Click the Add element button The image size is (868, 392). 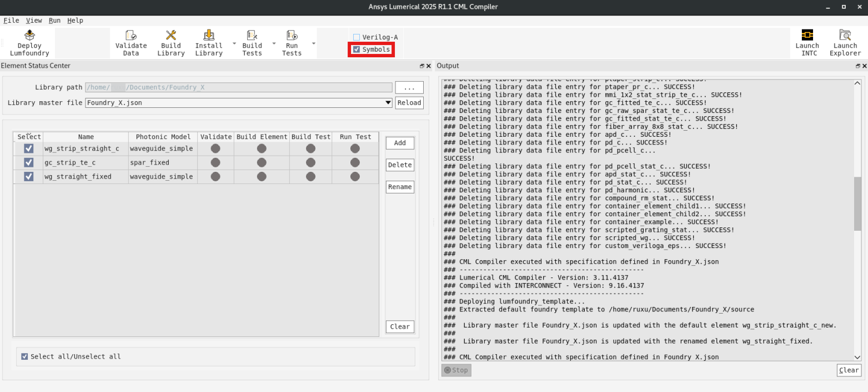(x=400, y=143)
